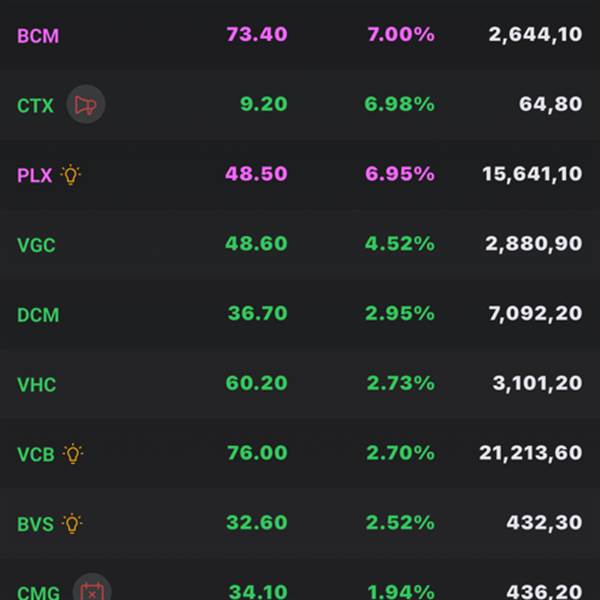Open the lightbulb hint beside BVS
Image resolution: width=600 pixels, height=600 pixels.
[x=72, y=523]
